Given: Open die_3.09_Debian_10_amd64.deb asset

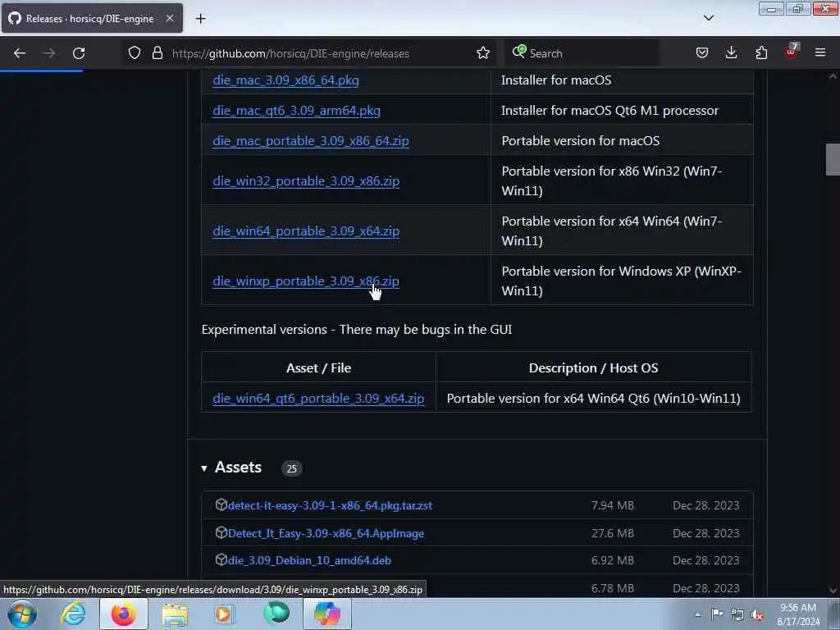Looking at the screenshot, I should coord(309,560).
